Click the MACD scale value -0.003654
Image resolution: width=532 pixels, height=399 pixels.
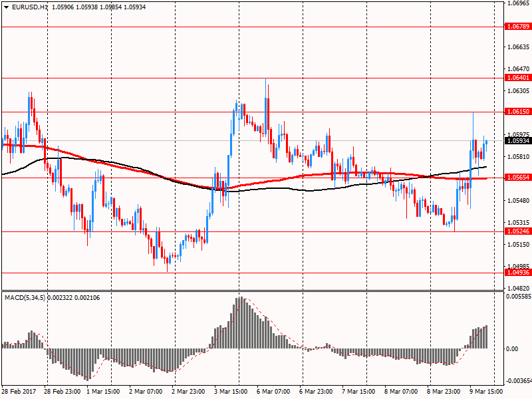518,381
